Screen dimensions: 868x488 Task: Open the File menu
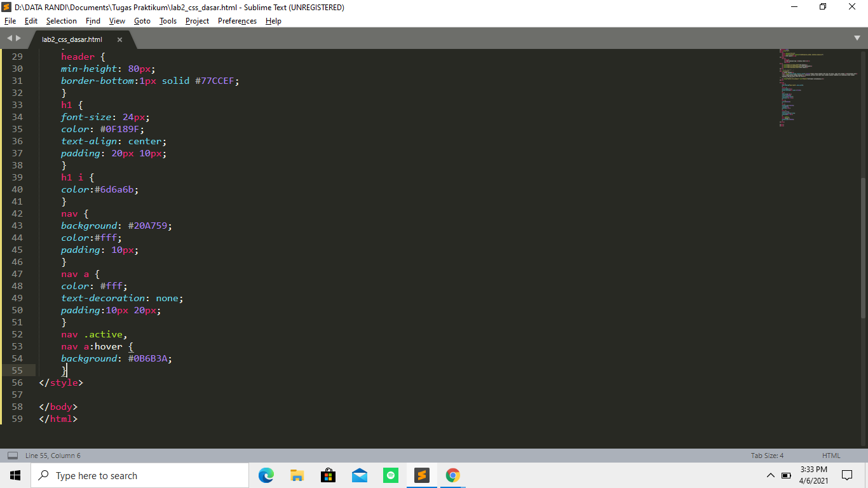point(10,21)
